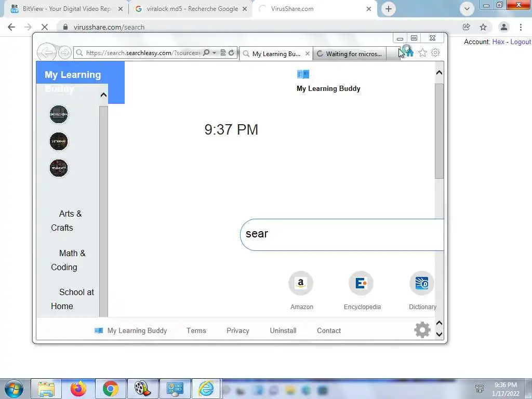The width and height of the screenshot is (532, 399).
Task: Click My Learning Buddy book logo icon
Action: [303, 74]
